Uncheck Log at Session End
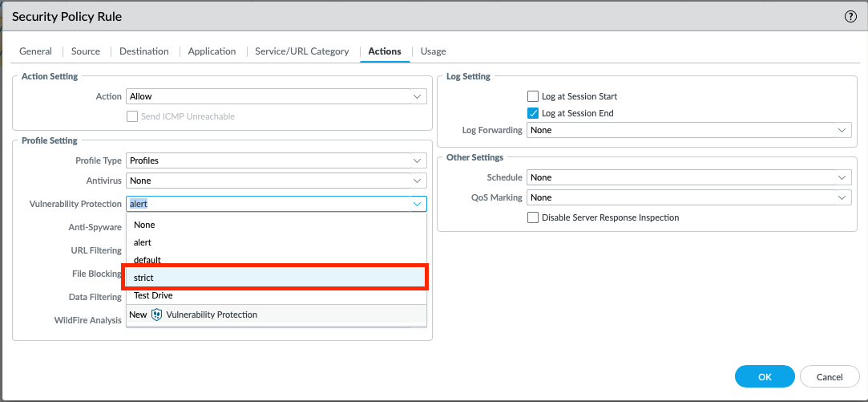868x402 pixels. point(533,113)
